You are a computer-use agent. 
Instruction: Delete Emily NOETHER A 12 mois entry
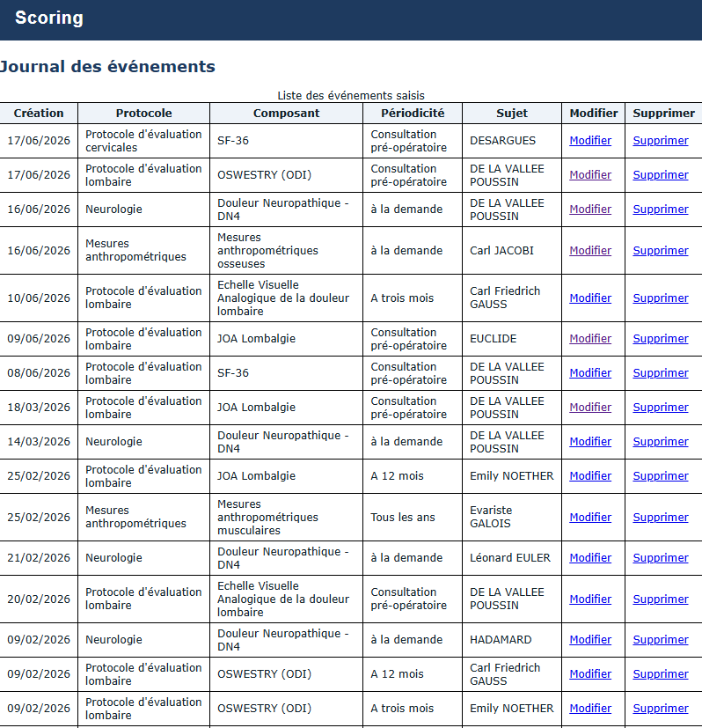[x=661, y=476]
